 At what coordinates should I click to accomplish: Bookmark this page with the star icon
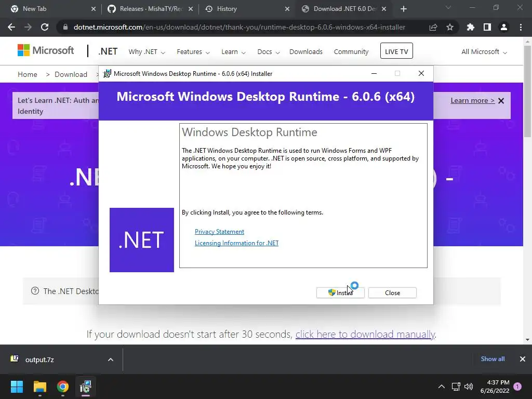tap(450, 27)
